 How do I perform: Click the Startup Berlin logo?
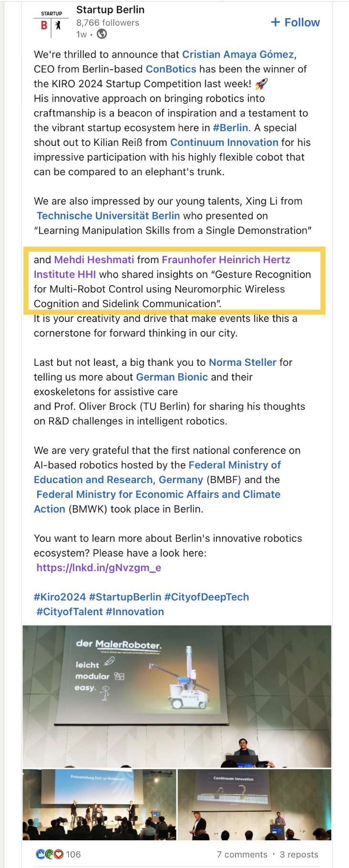(x=51, y=22)
